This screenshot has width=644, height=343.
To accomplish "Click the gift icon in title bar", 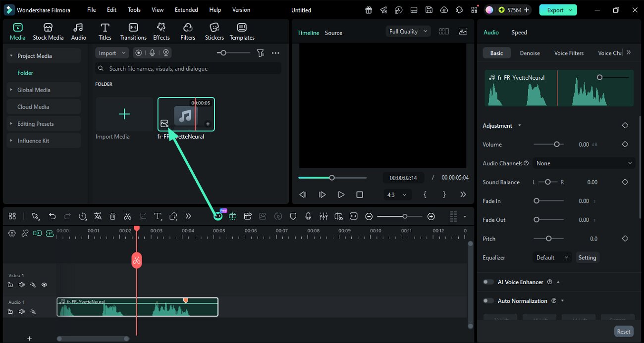I will (369, 10).
